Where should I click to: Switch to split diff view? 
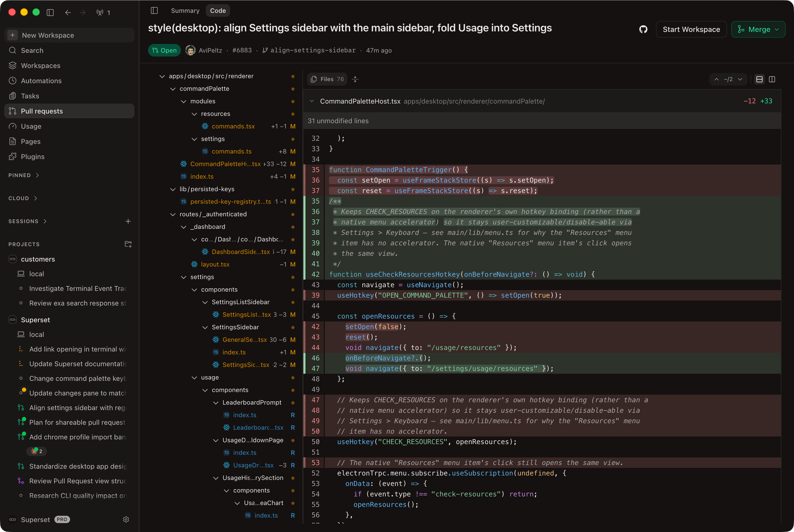tap(772, 79)
